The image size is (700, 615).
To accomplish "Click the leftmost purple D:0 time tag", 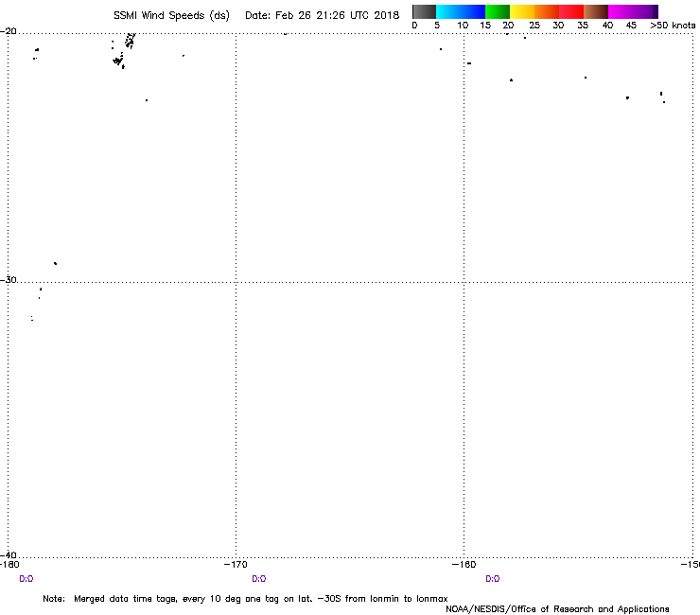I will tap(26, 578).
